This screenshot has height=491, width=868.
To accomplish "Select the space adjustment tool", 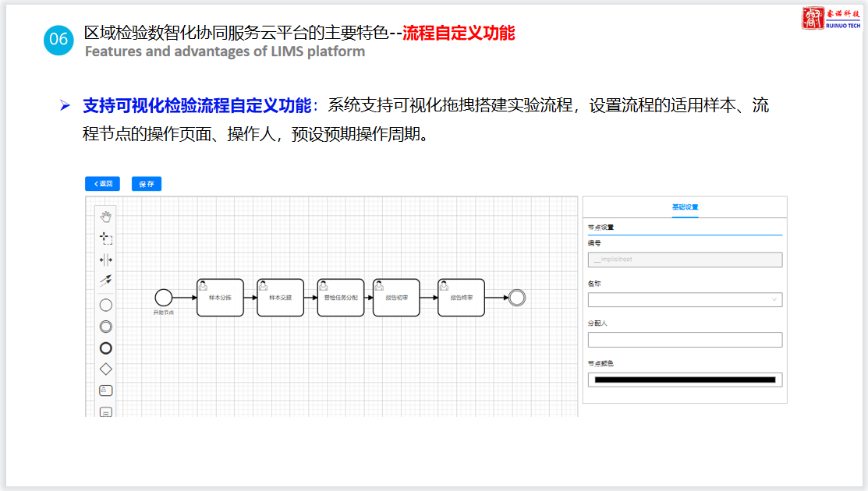I will pyautogui.click(x=106, y=260).
